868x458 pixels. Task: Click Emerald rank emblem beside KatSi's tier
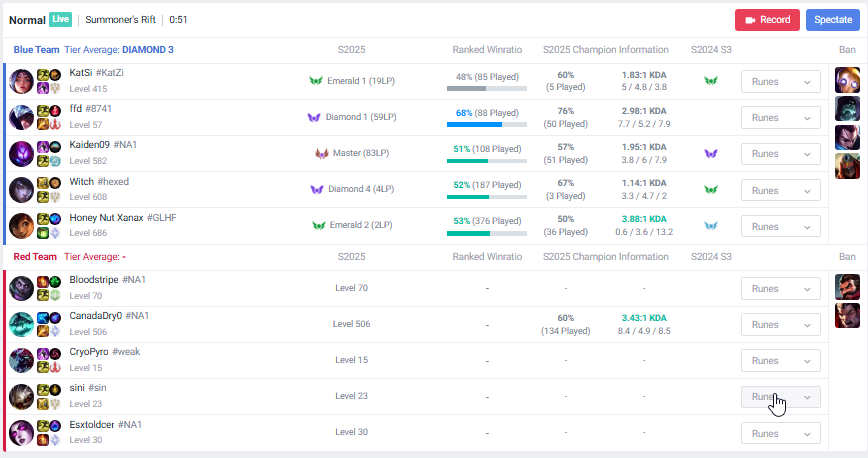316,81
